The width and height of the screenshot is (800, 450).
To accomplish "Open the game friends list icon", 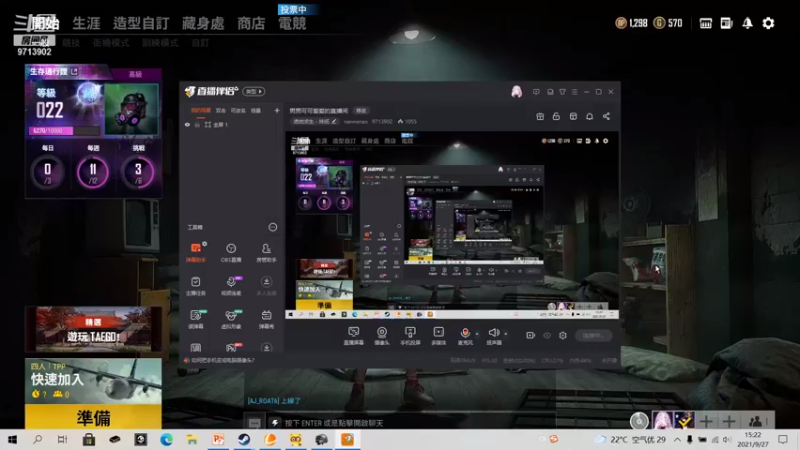I will (756, 421).
